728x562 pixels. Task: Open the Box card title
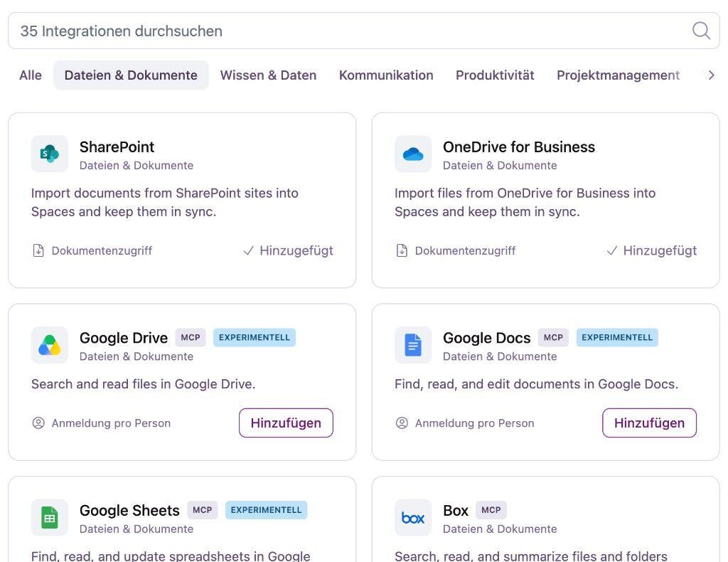[456, 511]
